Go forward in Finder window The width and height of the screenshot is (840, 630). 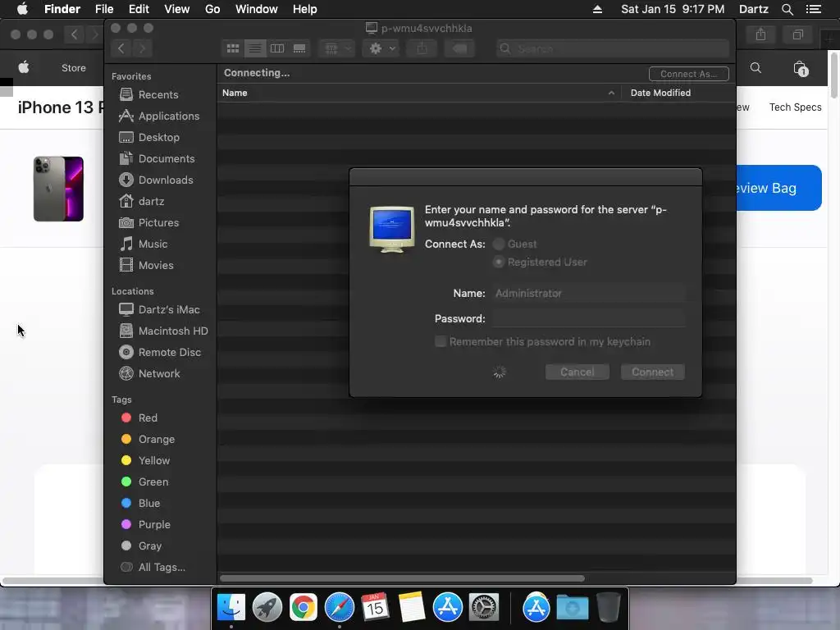[143, 48]
